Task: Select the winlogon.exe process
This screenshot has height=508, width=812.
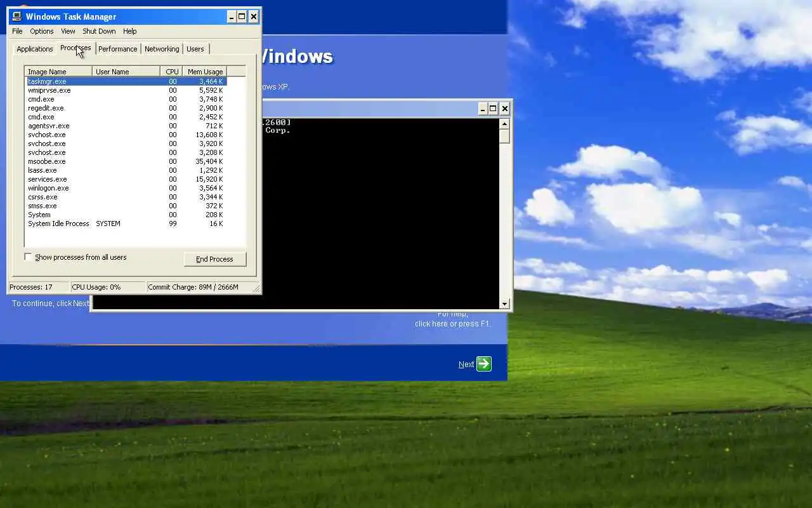Action: (x=126, y=188)
